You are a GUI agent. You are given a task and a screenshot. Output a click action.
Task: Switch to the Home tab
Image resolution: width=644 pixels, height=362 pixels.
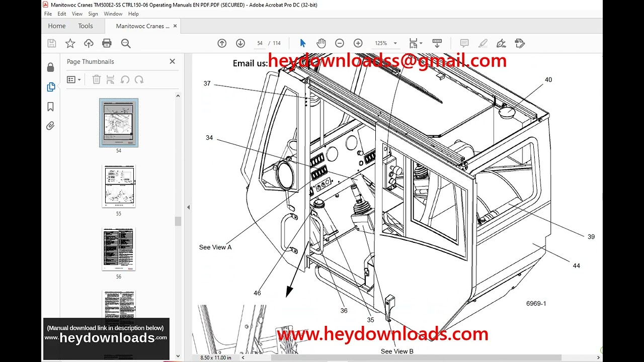pos(57,26)
